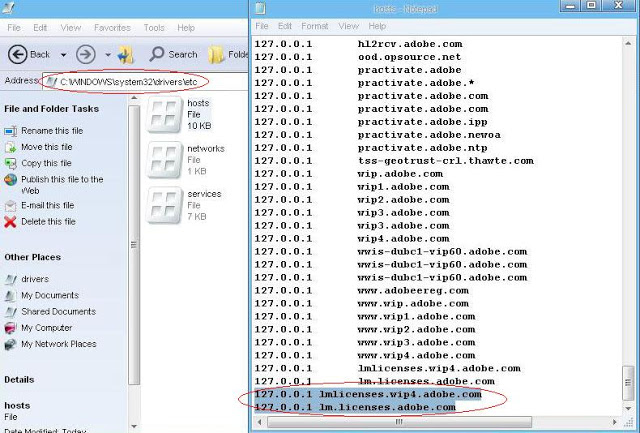Click the red X Delete icon
Screen dimensions: 640x433
pos(10,222)
